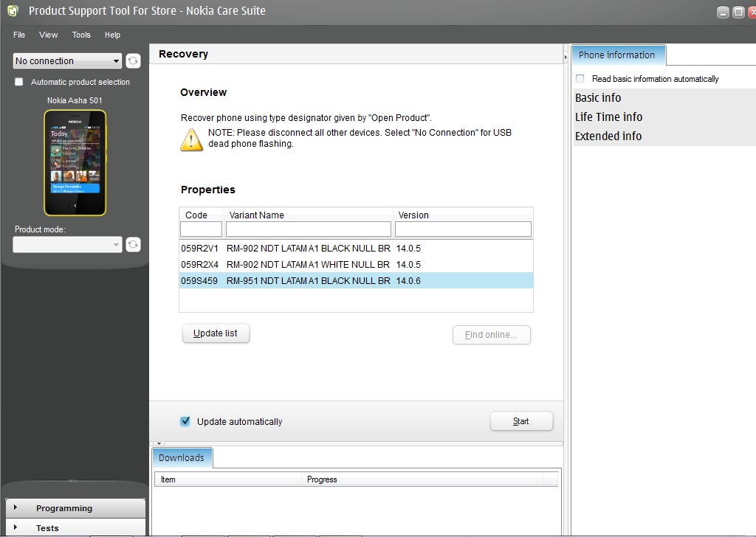Click RM-951 NDT LATAM A1 BLACK NULL BR
This screenshot has width=756, height=537.
click(308, 281)
